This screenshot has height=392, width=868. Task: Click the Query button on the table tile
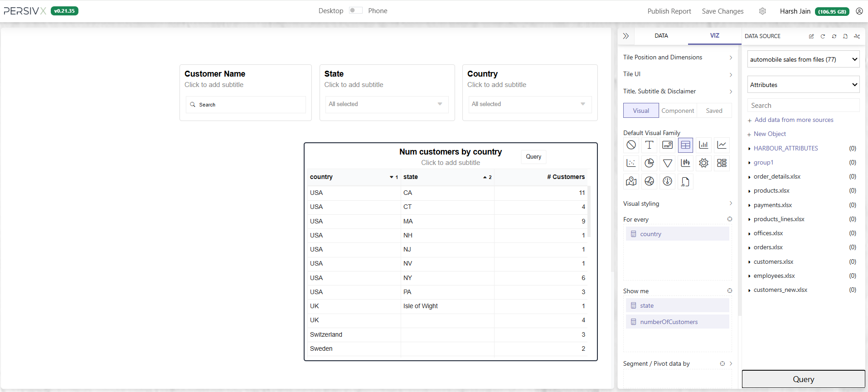[x=533, y=157]
